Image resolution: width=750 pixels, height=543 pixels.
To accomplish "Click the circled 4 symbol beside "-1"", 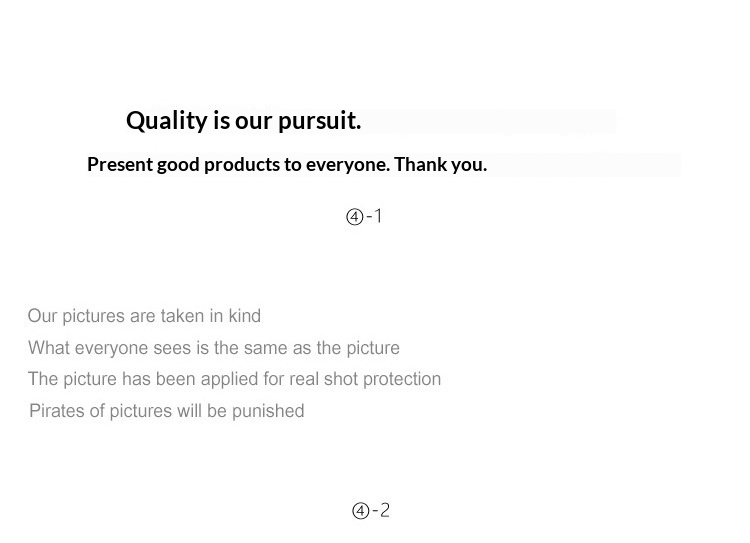I will (354, 217).
